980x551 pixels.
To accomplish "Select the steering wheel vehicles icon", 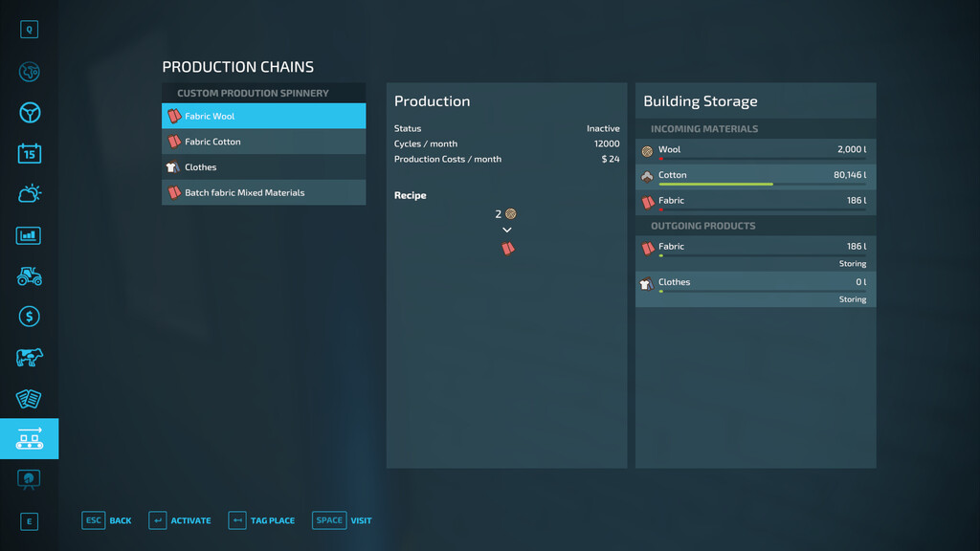I will click(x=29, y=112).
